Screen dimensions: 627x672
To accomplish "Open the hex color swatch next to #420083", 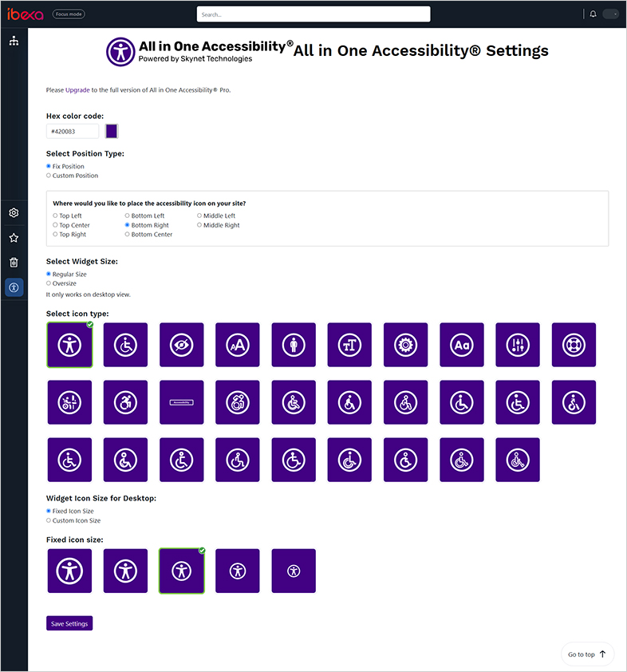I will coord(110,130).
